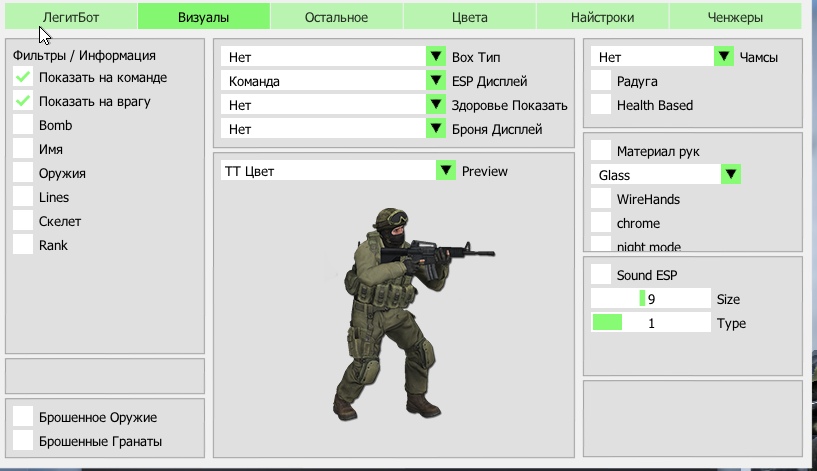
Task: Tick the Материал рук checkbox
Action: (601, 151)
